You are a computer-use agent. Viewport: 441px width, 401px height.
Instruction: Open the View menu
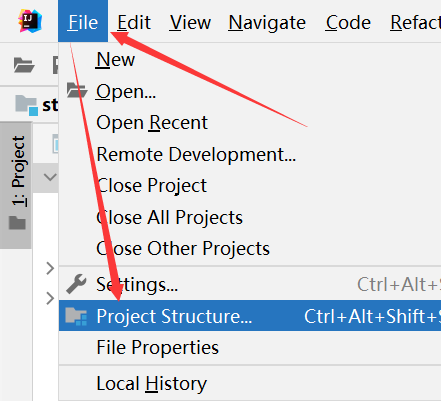190,23
